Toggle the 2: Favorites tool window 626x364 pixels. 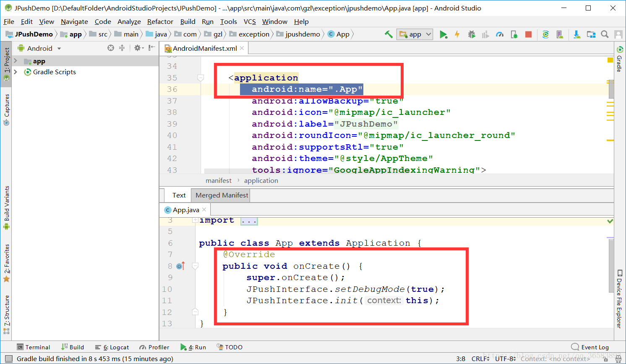coord(6,263)
